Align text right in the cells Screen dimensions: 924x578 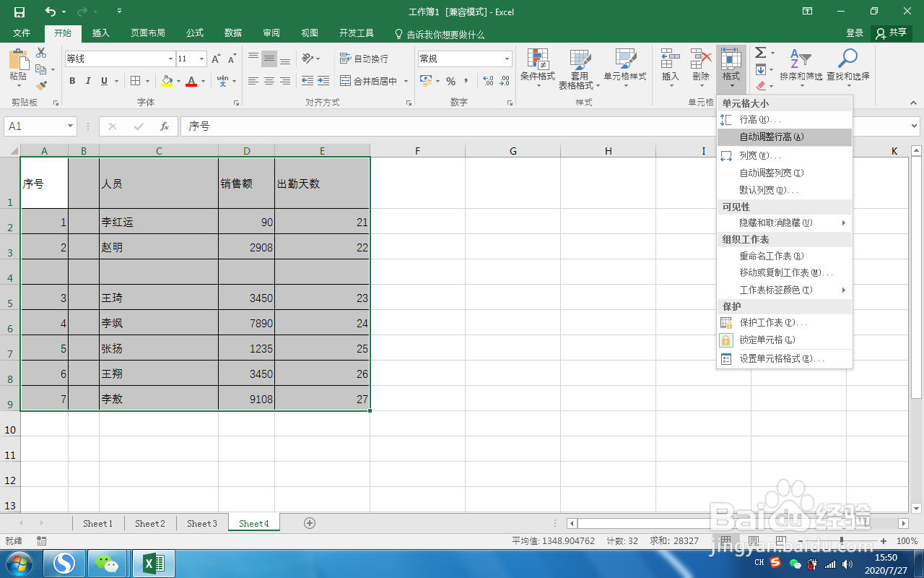(x=285, y=81)
